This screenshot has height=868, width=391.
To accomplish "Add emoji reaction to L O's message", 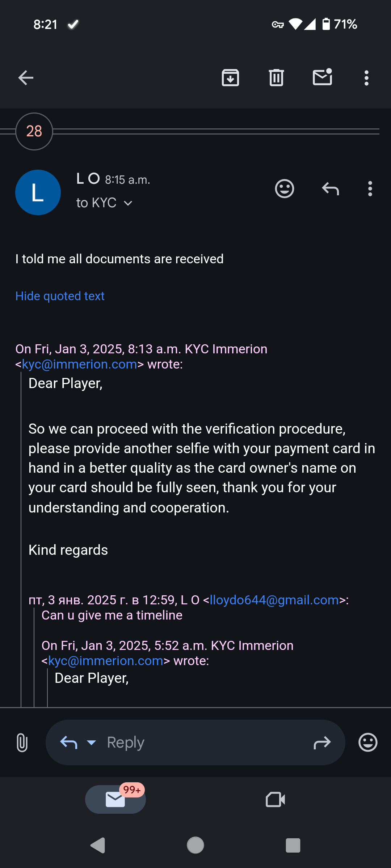I will (285, 189).
